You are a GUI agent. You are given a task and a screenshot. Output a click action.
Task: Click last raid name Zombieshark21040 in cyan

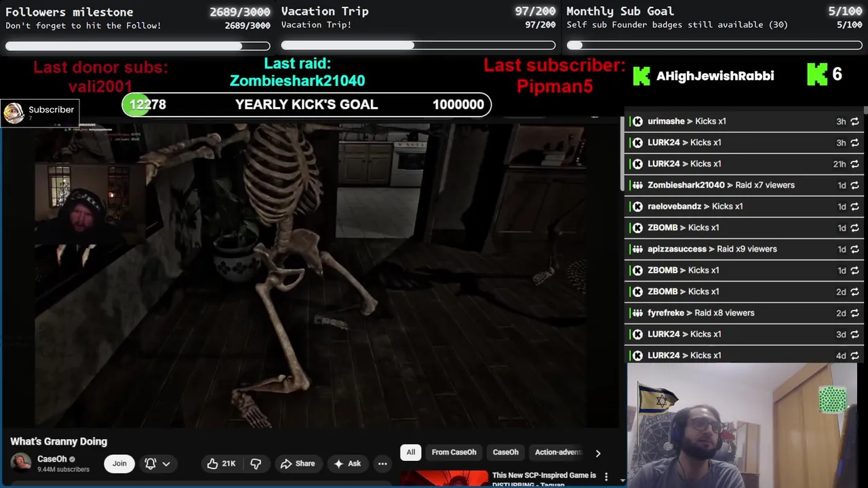[297, 81]
